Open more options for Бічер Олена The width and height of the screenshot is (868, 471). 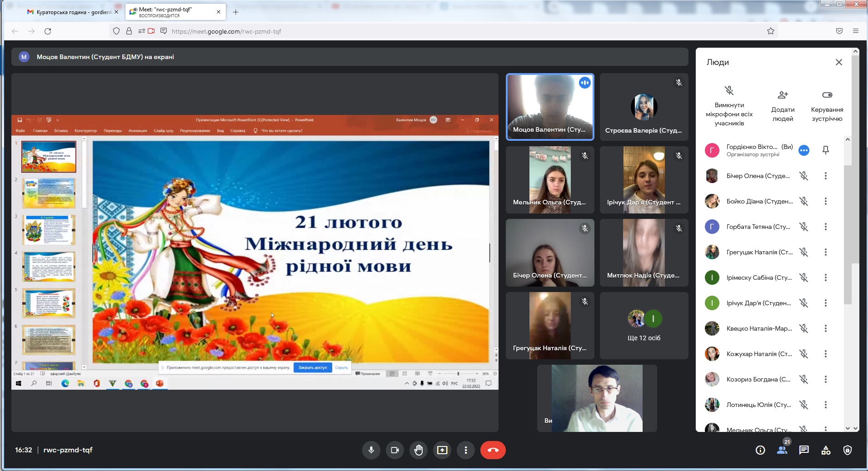point(826,176)
